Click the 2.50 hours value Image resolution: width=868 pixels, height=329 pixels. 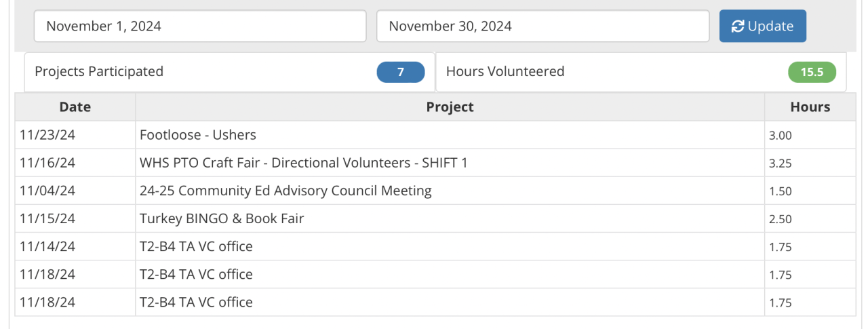click(781, 219)
